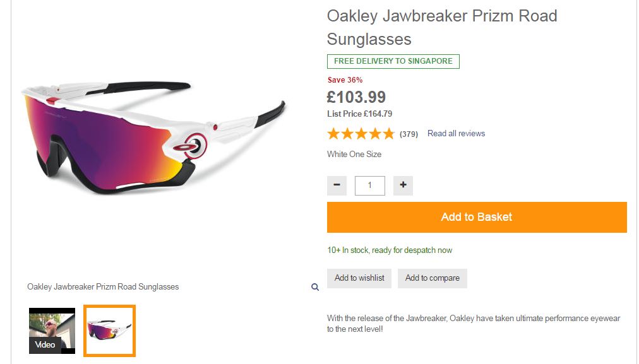The height and width of the screenshot is (364, 639).
Task: Click the Save 36% label
Action: tap(345, 80)
